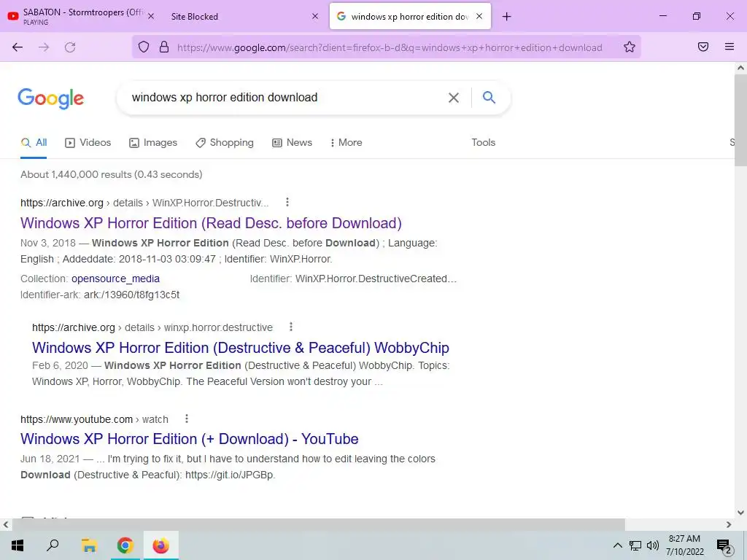Screen dimensions: 747x560
Task: Open the tracking protection shield icon
Action: click(144, 47)
